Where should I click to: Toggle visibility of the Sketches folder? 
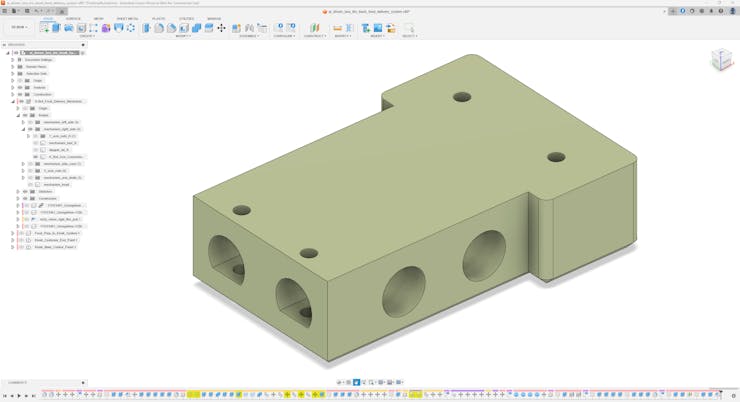click(25, 191)
